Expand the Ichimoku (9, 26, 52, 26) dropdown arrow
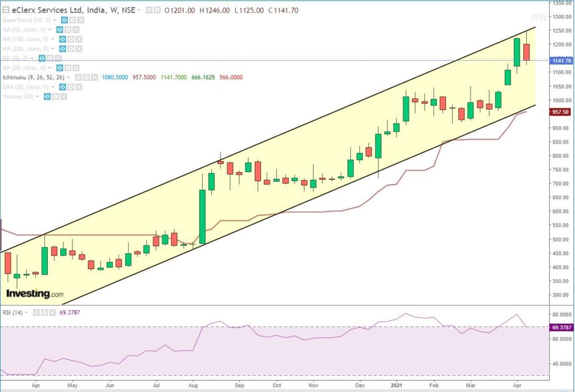This screenshot has width=575, height=392. [69, 78]
